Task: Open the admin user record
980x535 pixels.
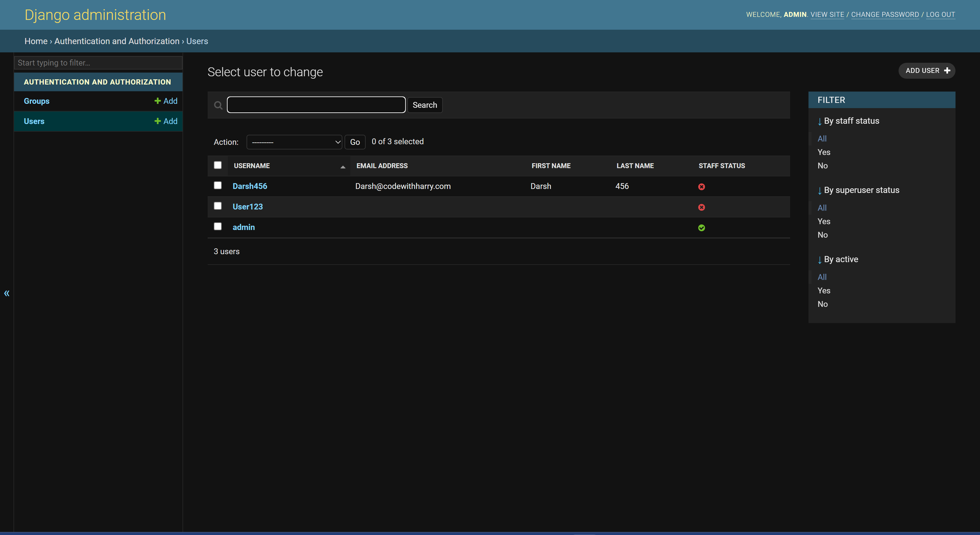Action: [243, 227]
